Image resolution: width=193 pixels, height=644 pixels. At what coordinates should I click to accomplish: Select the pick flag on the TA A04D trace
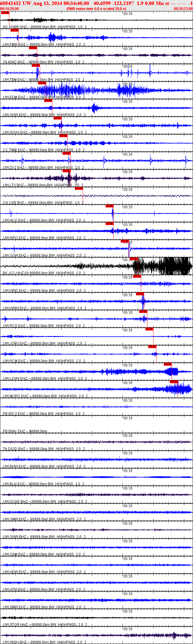point(33,48)
